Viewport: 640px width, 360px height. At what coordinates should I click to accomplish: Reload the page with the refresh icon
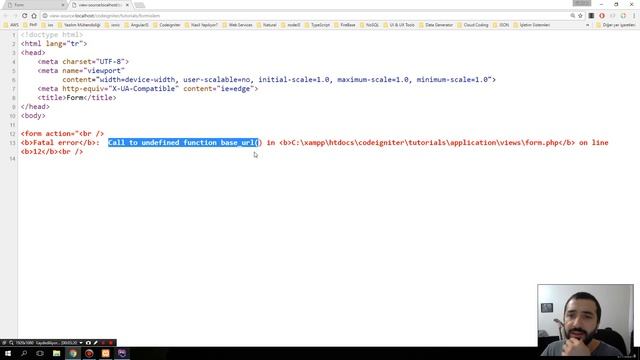(24, 16)
